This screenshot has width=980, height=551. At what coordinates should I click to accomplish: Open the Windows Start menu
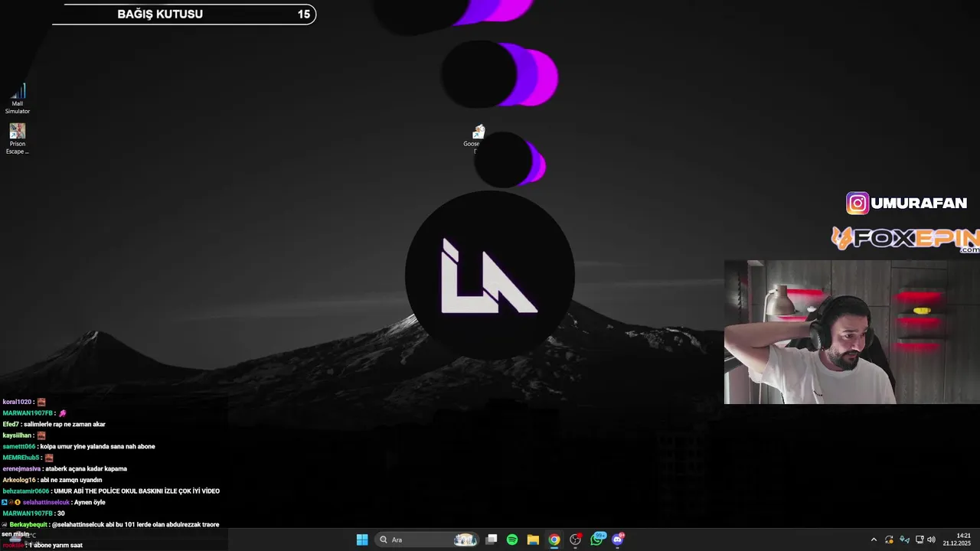tap(362, 540)
